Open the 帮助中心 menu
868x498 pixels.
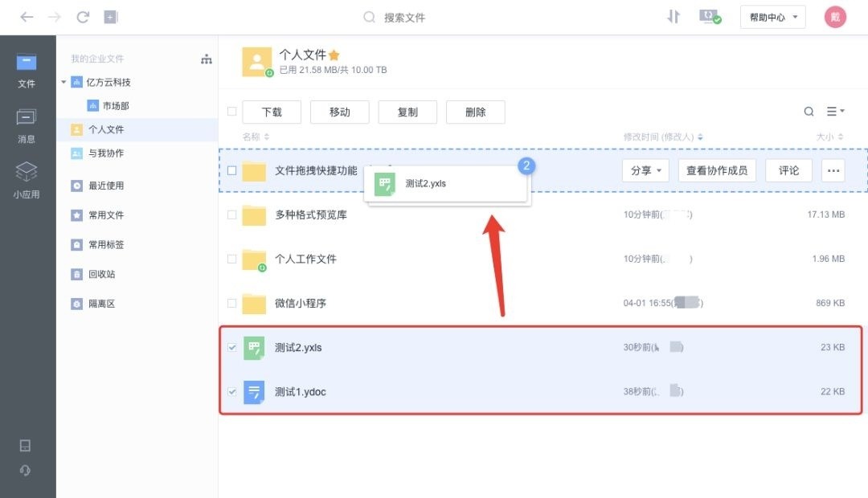[772, 16]
